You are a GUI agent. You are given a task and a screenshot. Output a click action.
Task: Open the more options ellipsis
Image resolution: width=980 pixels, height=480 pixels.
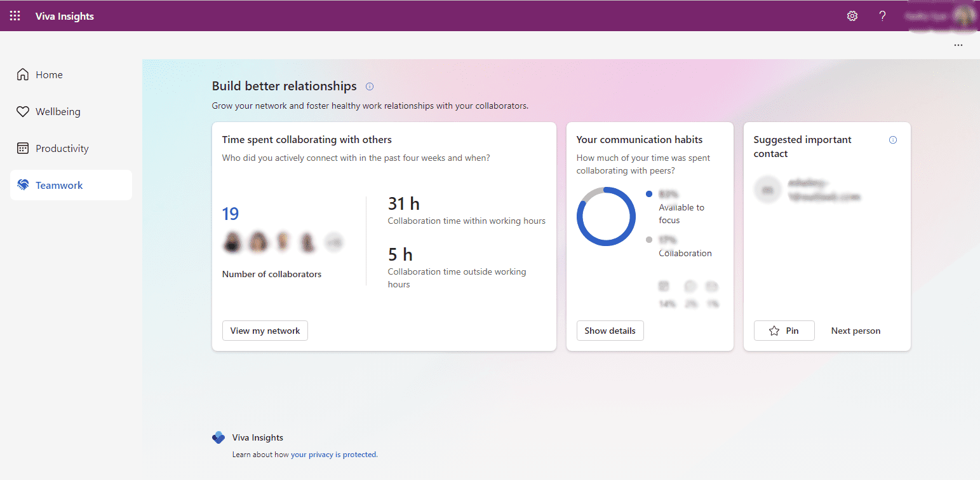pyautogui.click(x=958, y=45)
